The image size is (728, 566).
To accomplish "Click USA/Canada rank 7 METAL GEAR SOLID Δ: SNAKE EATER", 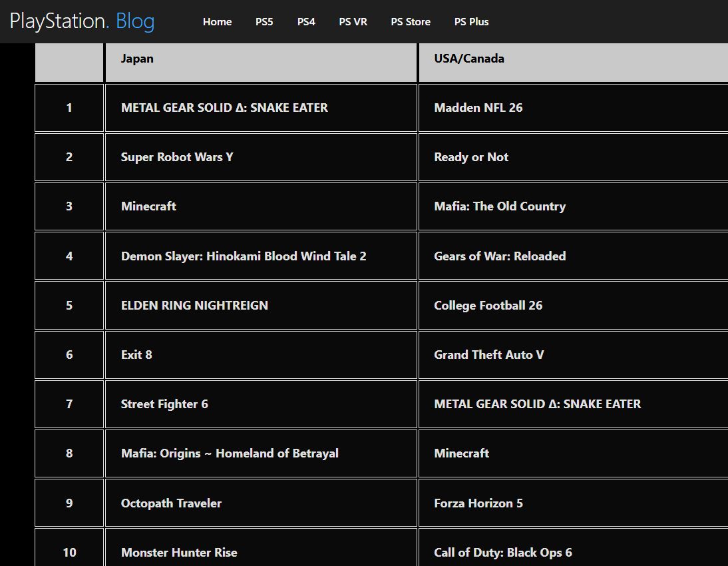I will [x=574, y=404].
